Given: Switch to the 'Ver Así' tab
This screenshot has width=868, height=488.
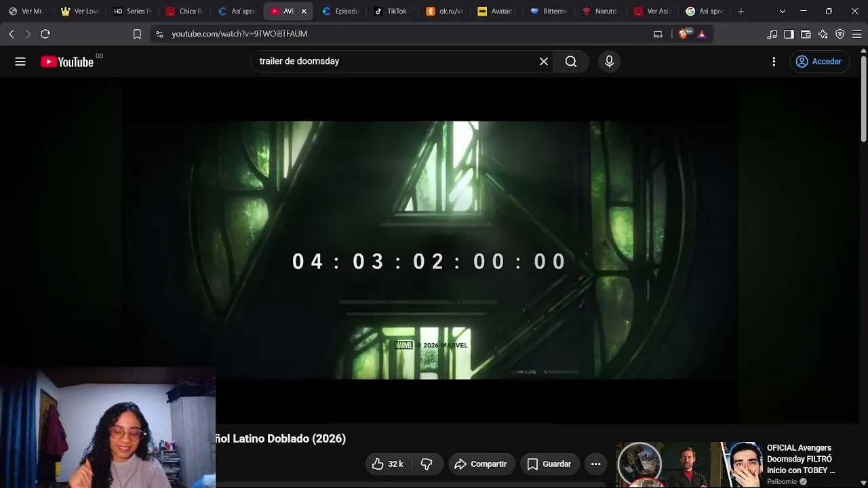Looking at the screenshot, I should pyautogui.click(x=654, y=12).
